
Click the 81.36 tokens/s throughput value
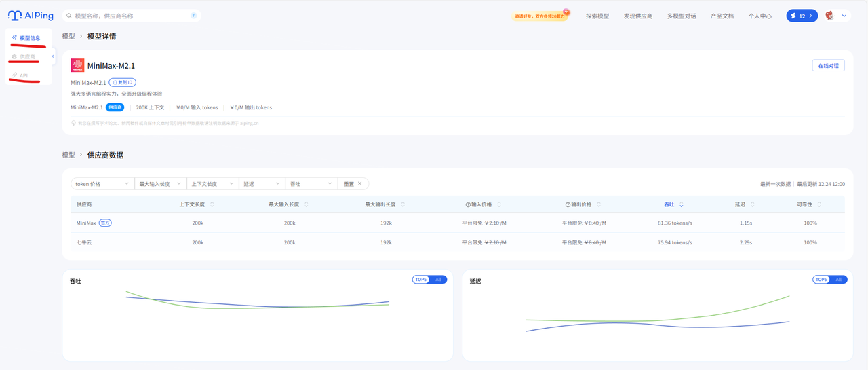(675, 223)
